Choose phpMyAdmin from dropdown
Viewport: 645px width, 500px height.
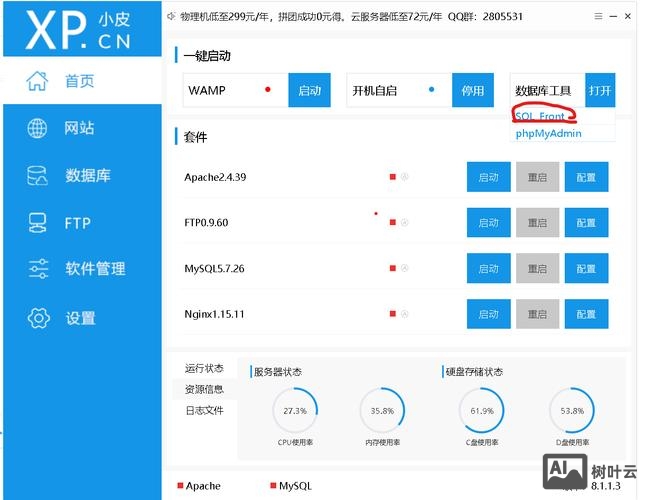coord(548,133)
